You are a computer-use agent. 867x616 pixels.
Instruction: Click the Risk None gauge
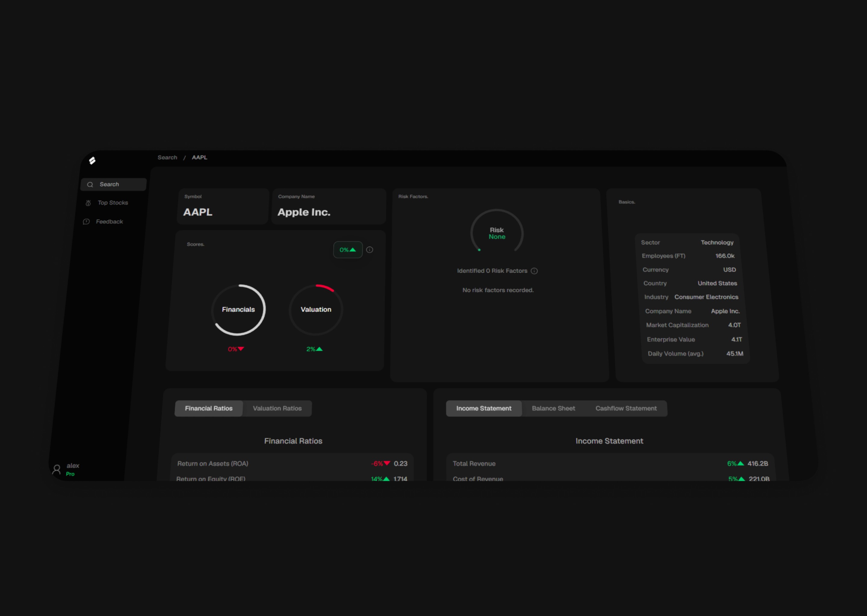coord(497,233)
